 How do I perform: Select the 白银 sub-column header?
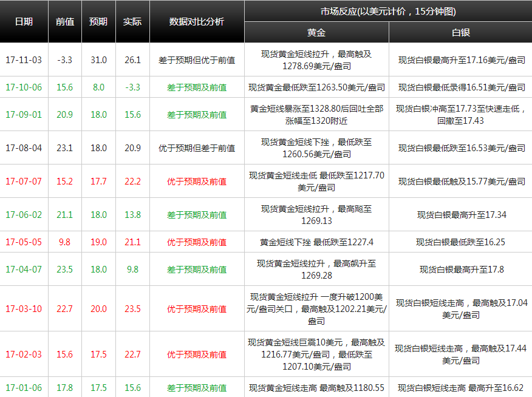coord(461,33)
